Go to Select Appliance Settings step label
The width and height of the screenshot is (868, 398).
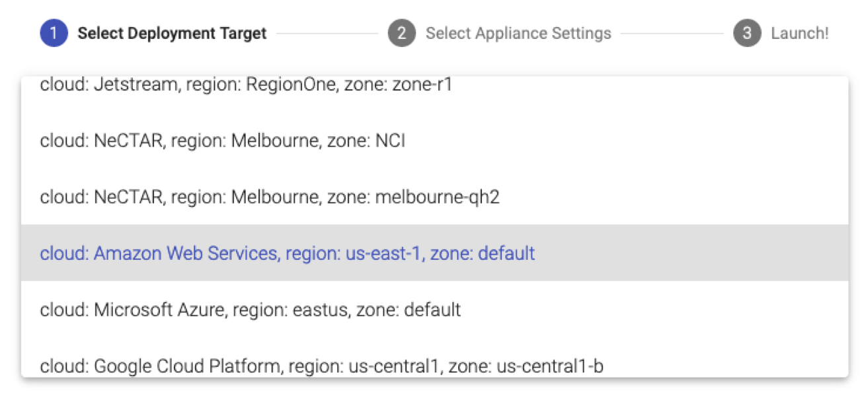pyautogui.click(x=518, y=33)
